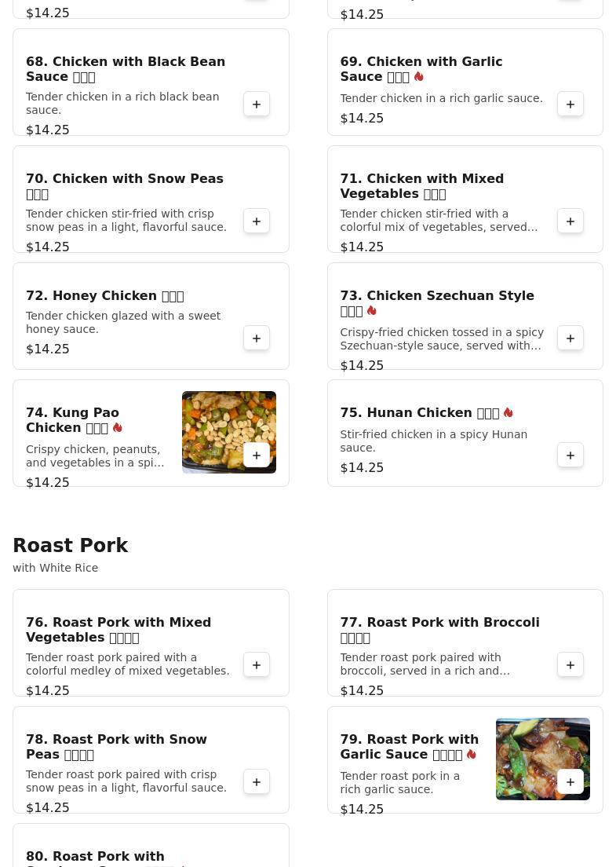
Task: Add Chicken with Mixed Vegetables via plus
Action: (x=570, y=221)
